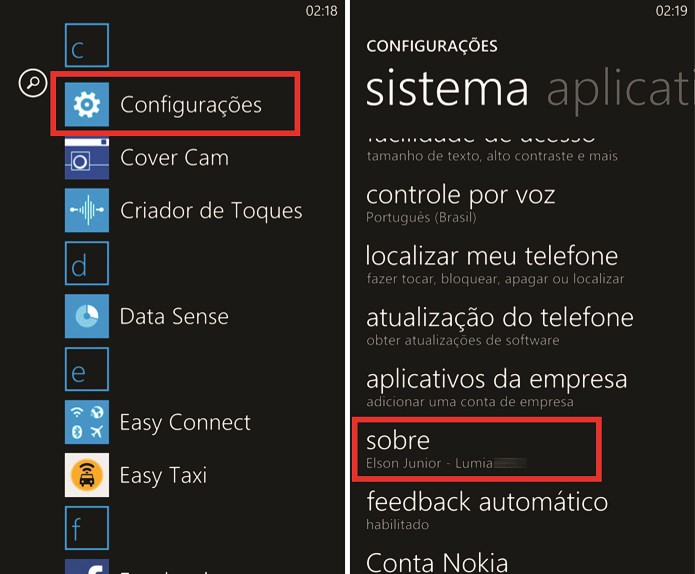Open letter d group header
This screenshot has height=574, width=695.
(87, 264)
